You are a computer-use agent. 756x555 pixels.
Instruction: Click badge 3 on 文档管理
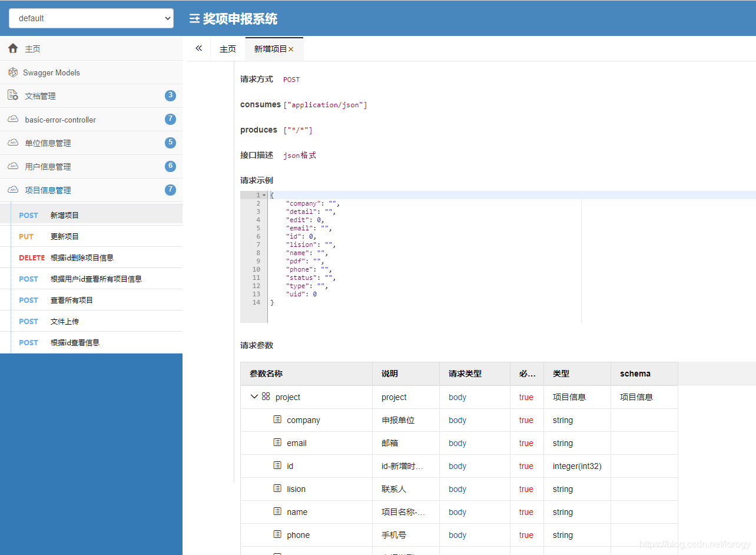point(171,95)
